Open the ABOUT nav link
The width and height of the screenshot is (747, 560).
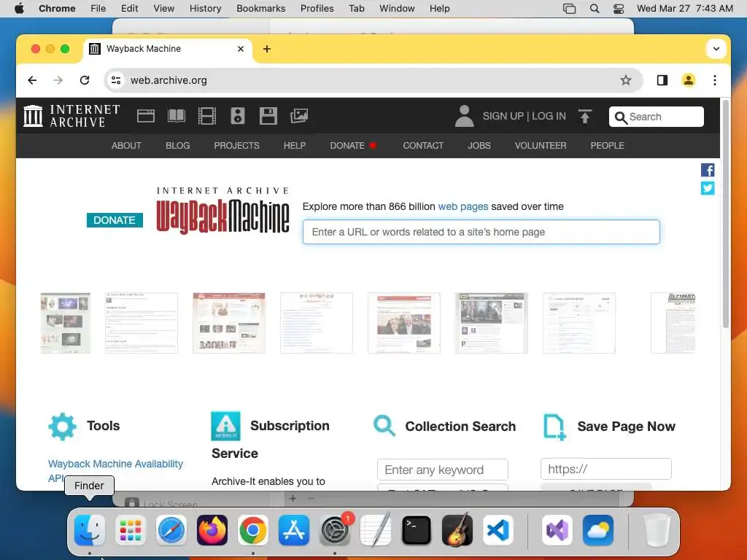(x=126, y=145)
